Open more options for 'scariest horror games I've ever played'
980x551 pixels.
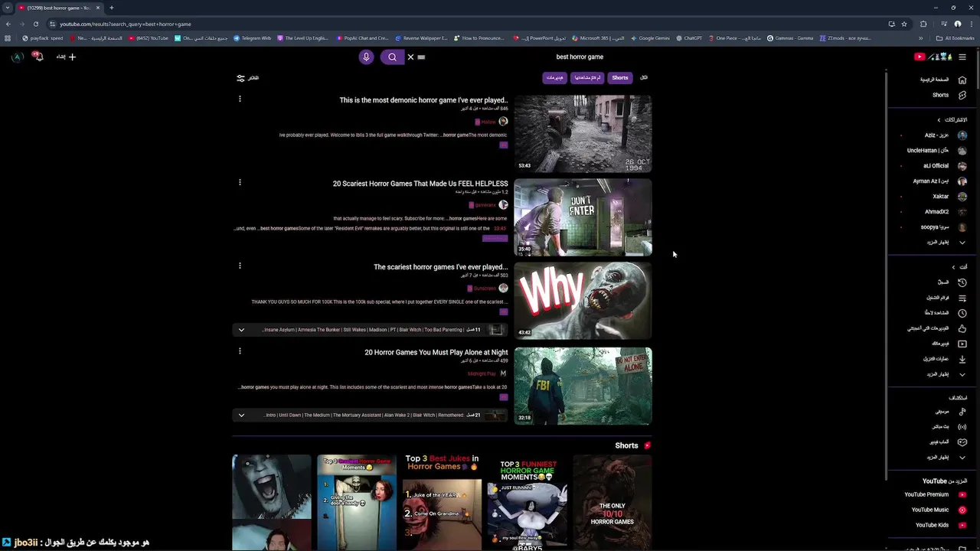point(240,266)
